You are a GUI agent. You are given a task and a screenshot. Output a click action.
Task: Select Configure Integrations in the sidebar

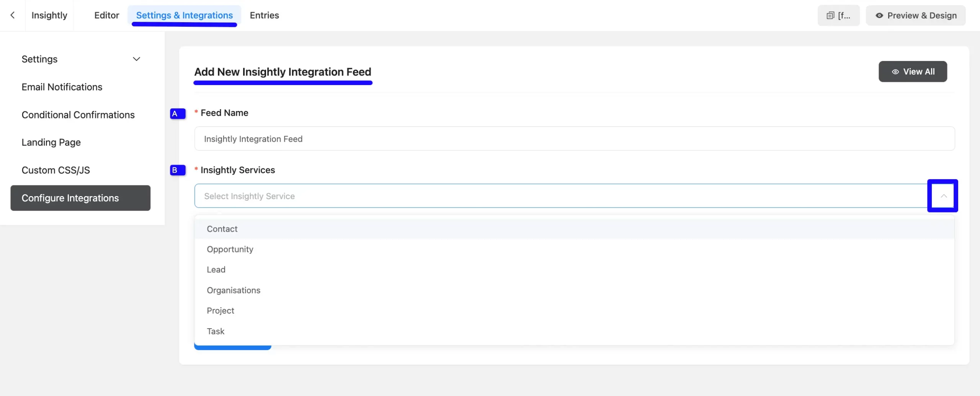80,198
